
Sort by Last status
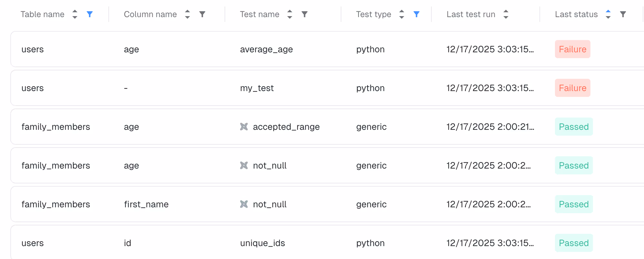pyautogui.click(x=608, y=14)
